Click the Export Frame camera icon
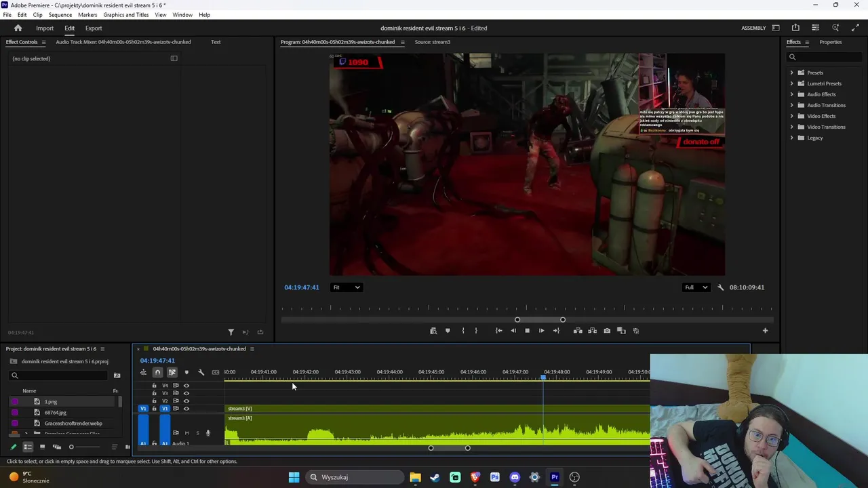This screenshot has height=488, width=868. [x=607, y=331]
